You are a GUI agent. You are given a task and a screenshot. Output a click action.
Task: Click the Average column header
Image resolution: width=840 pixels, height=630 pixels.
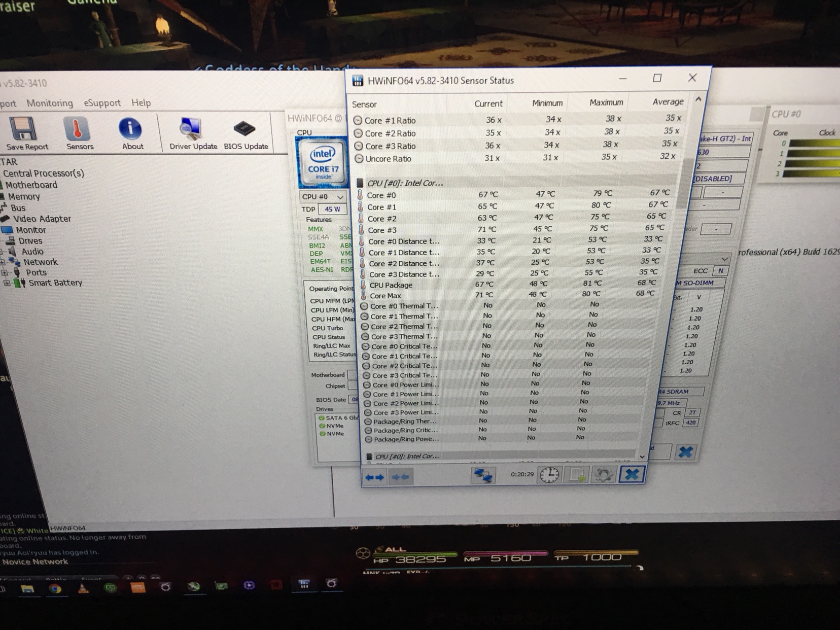(668, 101)
